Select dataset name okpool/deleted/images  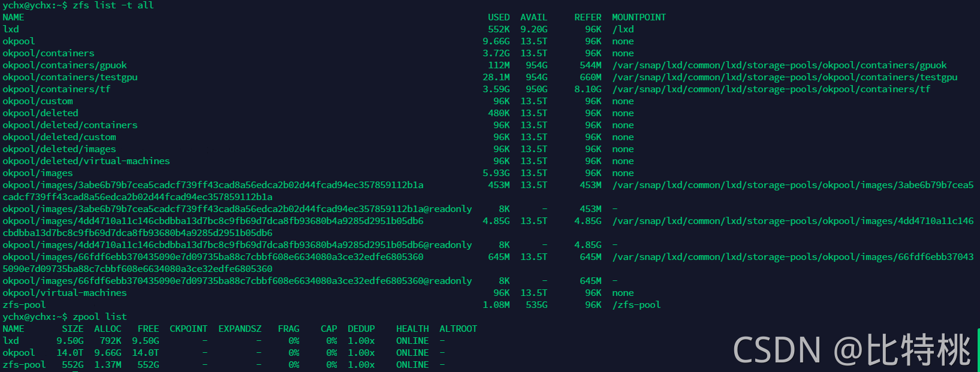coord(59,149)
